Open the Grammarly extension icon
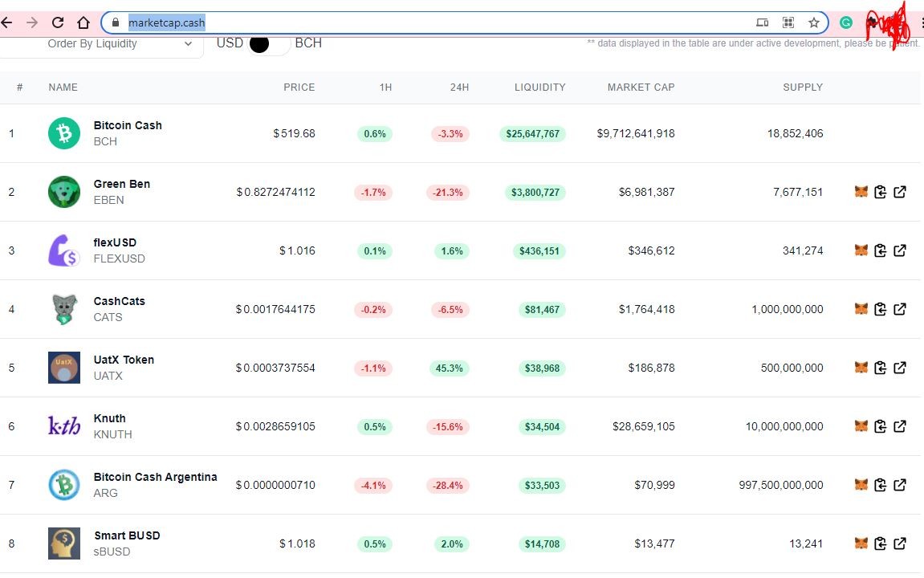The width and height of the screenshot is (924, 578). click(846, 22)
